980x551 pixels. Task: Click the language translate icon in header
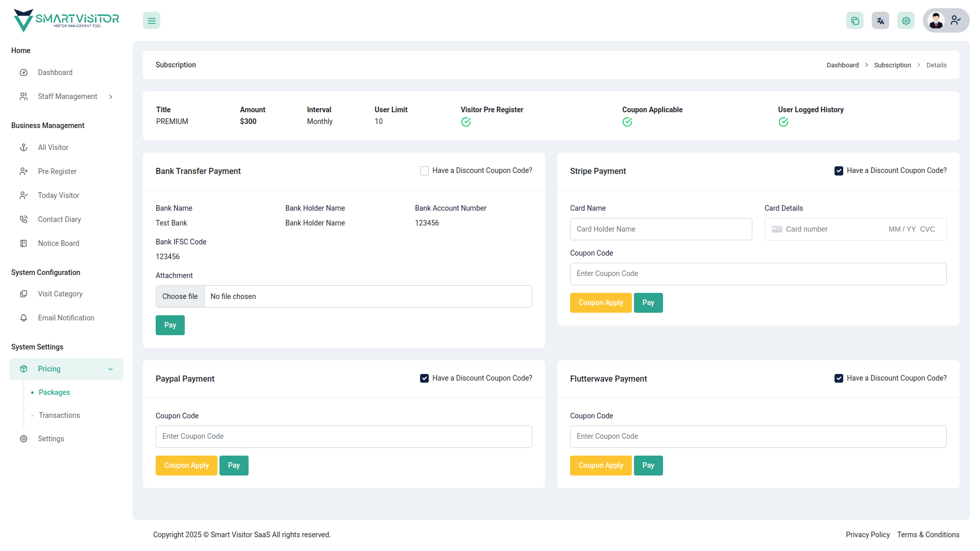(x=880, y=20)
